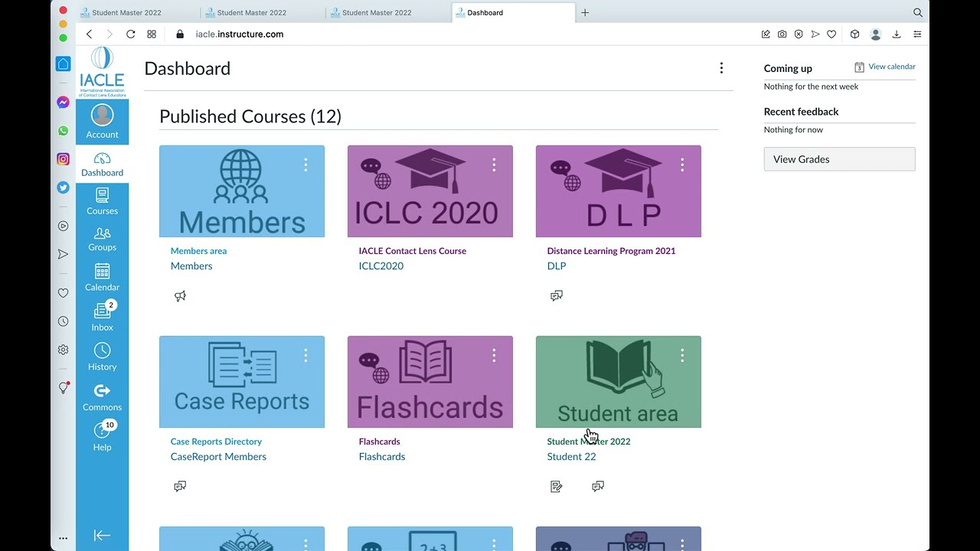Switch to second Student Master 2022 tab
The image size is (980, 551).
261,13
